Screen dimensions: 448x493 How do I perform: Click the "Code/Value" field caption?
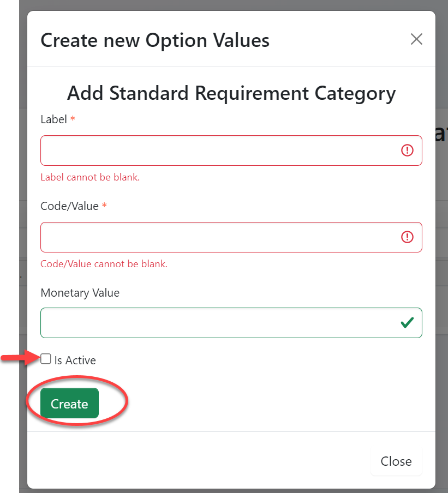tap(69, 206)
